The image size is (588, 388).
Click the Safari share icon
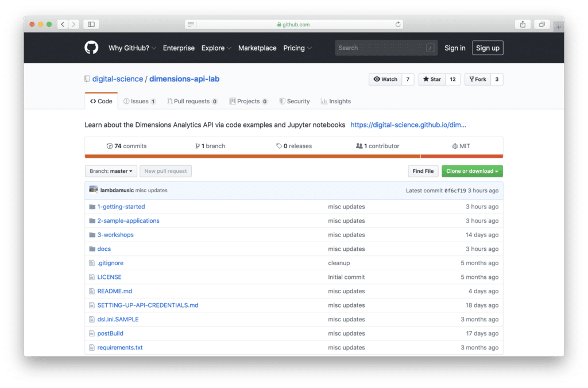523,24
